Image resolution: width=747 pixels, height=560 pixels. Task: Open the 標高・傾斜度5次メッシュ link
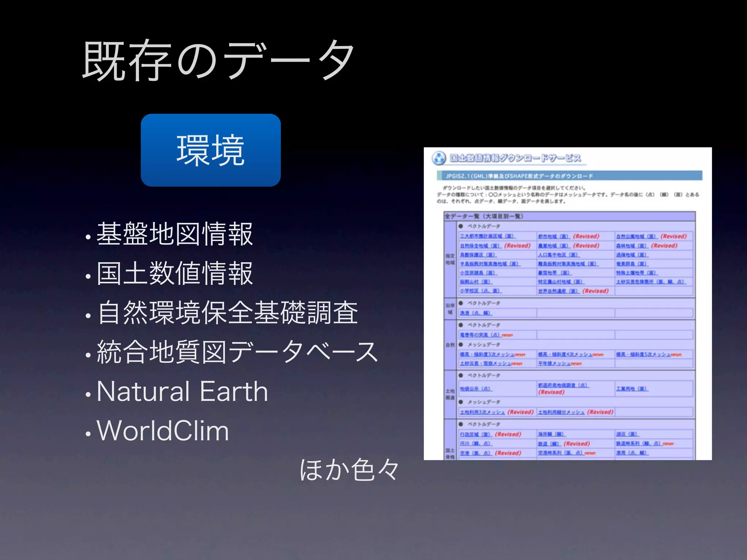643,354
